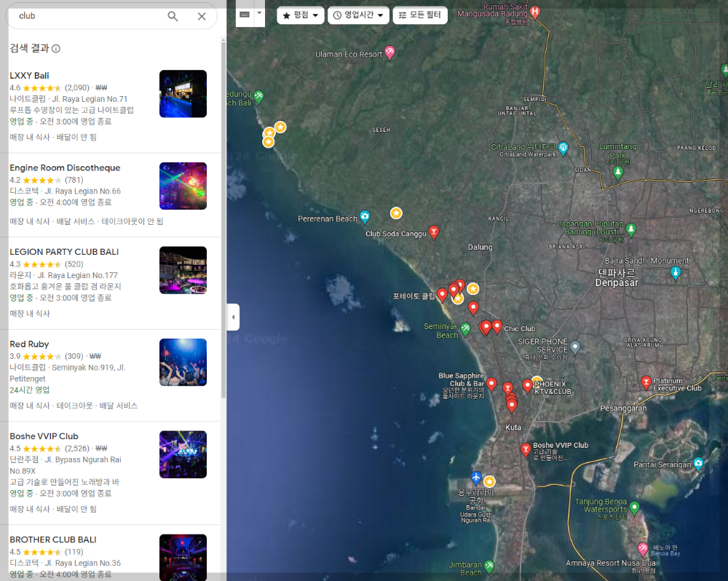
Task: Open the 평점 rating filter dropdown
Action: [301, 15]
